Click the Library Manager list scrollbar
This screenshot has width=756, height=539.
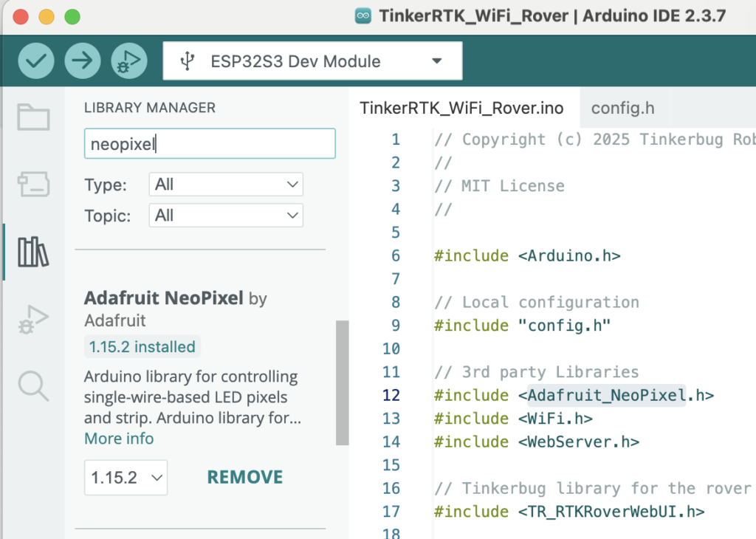click(342, 382)
